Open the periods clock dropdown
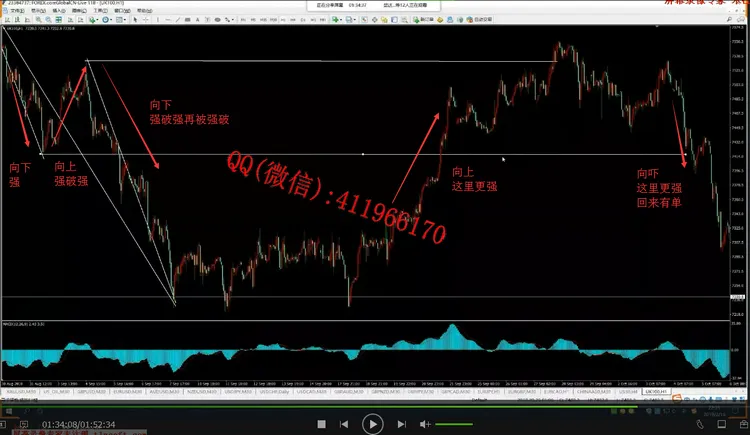This screenshot has height=435, width=750. point(107,20)
